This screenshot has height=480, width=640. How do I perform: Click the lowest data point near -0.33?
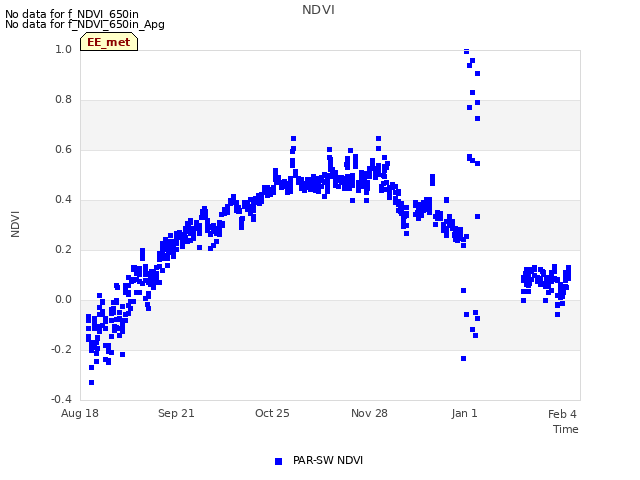coord(91,382)
